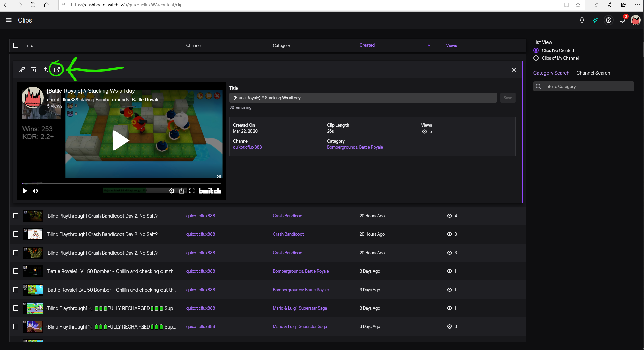Image resolution: width=644 pixels, height=350 pixels.
Task: Check FULLY RECHARGED clip with 3 views
Action: (x=16, y=326)
